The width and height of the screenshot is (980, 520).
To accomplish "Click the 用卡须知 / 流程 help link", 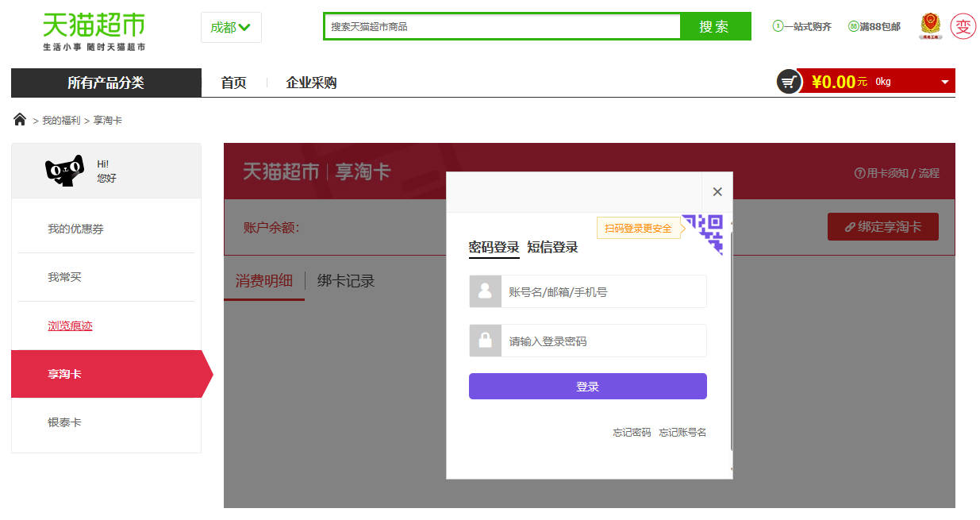I will point(897,173).
